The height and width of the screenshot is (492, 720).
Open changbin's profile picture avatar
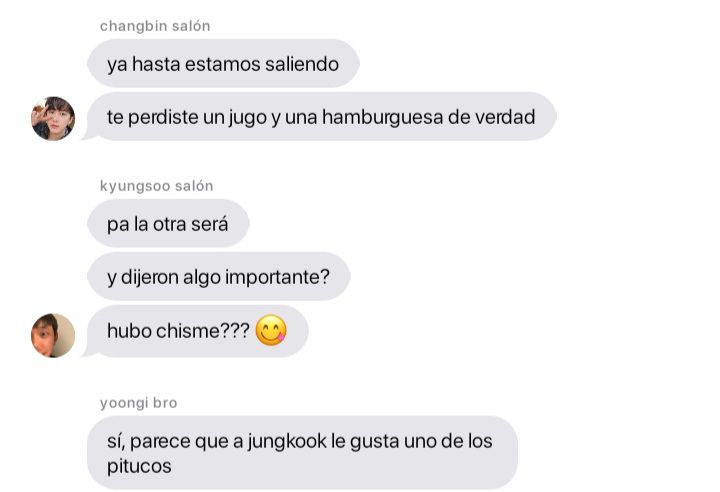53,118
